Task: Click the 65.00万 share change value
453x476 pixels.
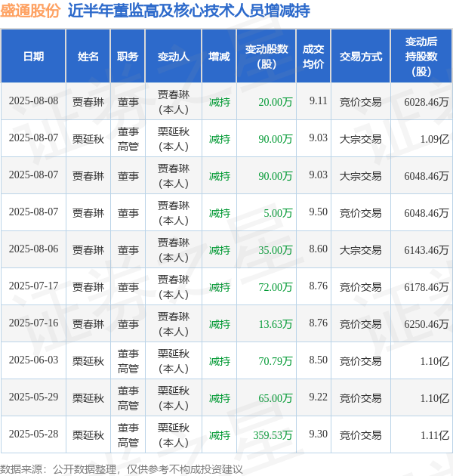Action: [276, 398]
